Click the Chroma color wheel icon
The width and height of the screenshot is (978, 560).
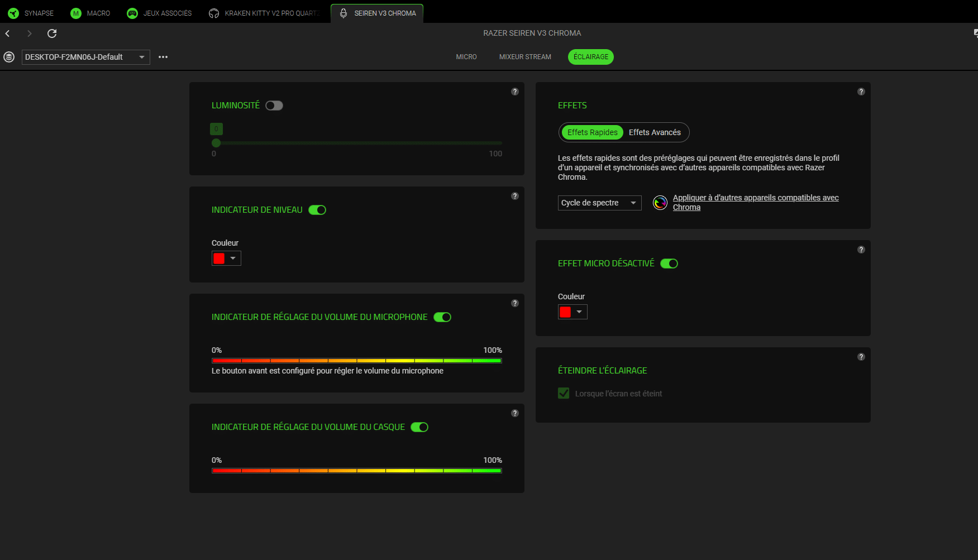[x=660, y=203]
